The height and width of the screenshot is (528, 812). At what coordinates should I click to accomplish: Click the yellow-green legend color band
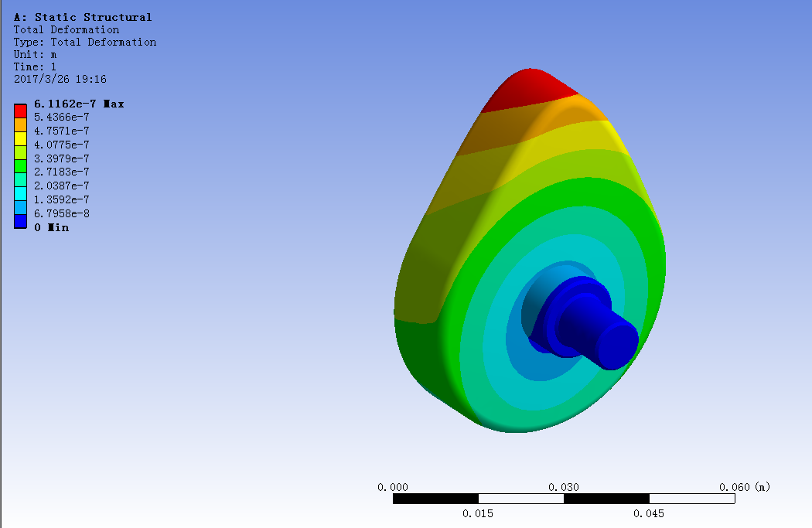pyautogui.click(x=20, y=152)
